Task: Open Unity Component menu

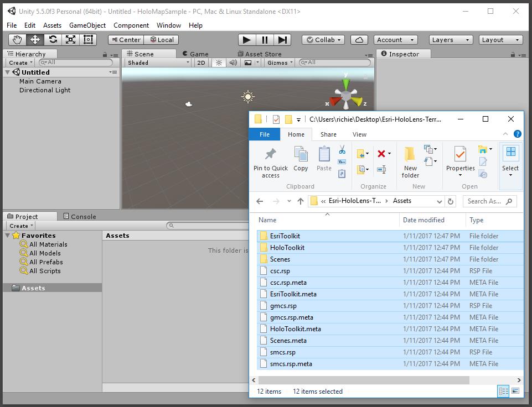Action: [x=131, y=25]
